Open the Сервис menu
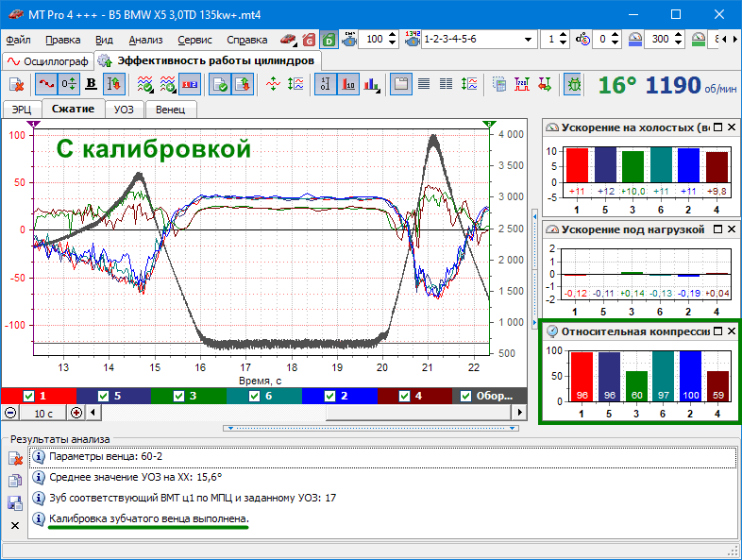The height and width of the screenshot is (560, 742). (195, 40)
